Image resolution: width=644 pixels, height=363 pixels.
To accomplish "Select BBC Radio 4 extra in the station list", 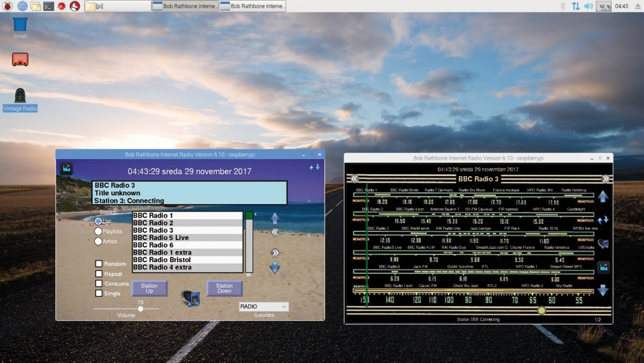I will pos(188,267).
